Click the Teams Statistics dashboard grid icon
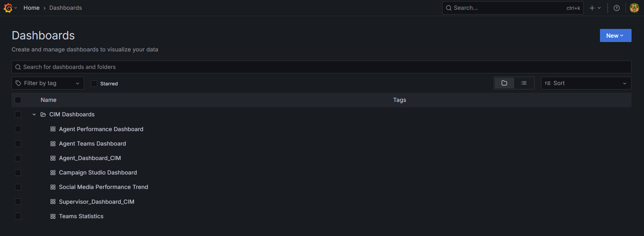The height and width of the screenshot is (236, 644). pyautogui.click(x=53, y=217)
